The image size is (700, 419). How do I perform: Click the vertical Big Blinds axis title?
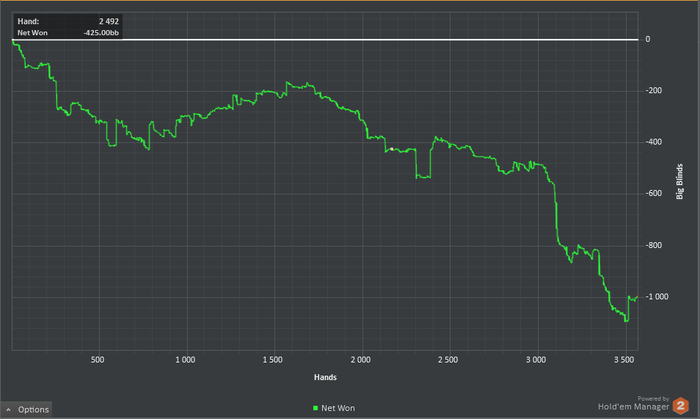(x=679, y=182)
